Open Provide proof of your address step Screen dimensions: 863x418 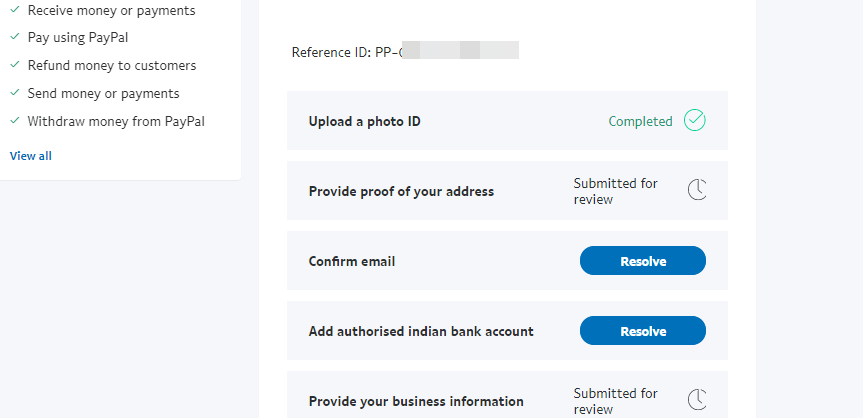401,191
